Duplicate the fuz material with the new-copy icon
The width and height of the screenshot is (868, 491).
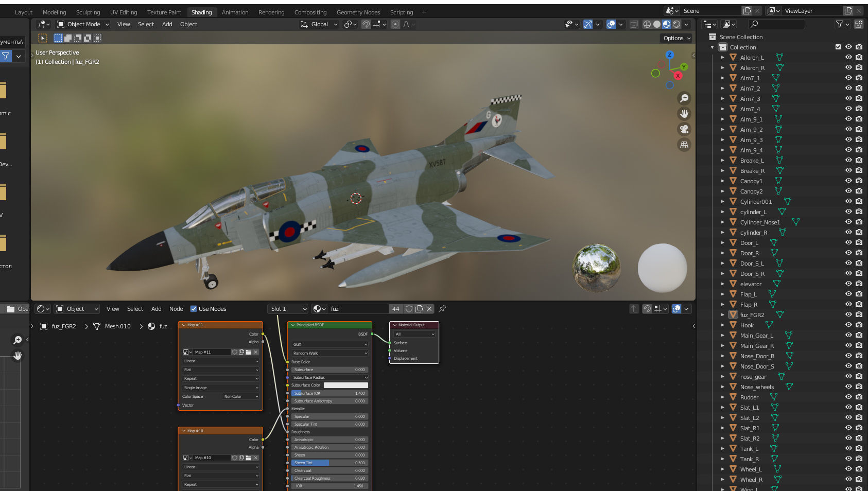click(x=419, y=309)
